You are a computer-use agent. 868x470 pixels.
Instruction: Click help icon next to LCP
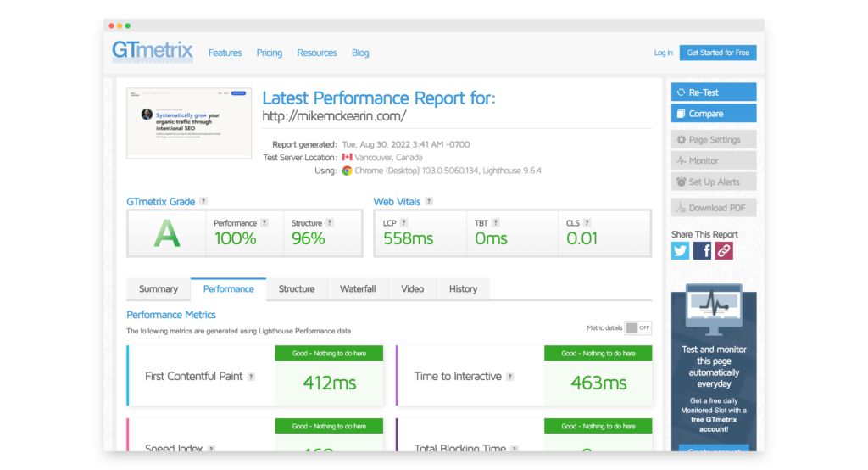(x=404, y=223)
